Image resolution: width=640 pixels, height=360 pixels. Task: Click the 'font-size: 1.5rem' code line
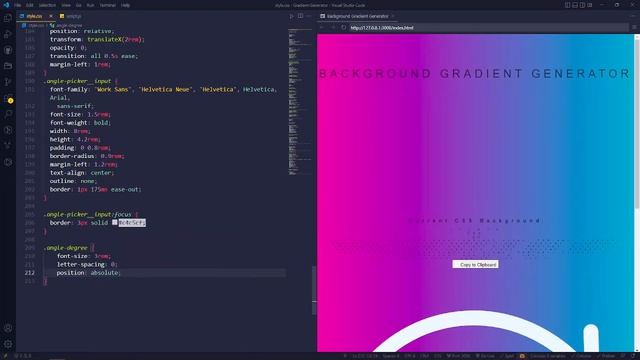[x=80, y=114]
